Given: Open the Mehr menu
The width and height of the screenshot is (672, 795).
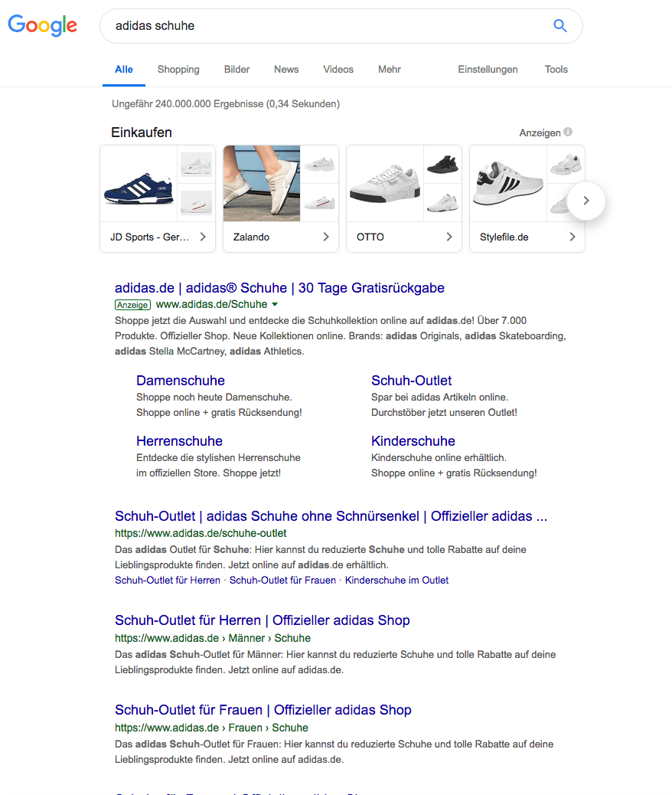Looking at the screenshot, I should coord(390,70).
